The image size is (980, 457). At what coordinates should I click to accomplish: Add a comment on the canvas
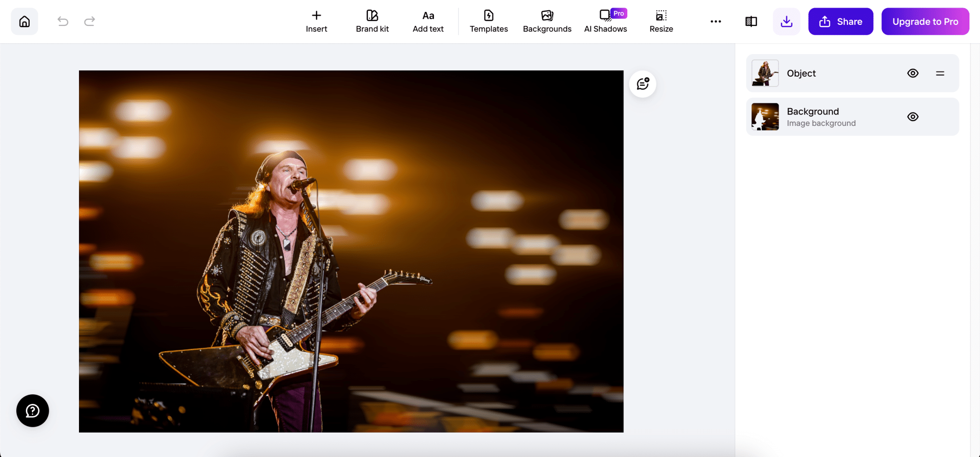(642, 83)
